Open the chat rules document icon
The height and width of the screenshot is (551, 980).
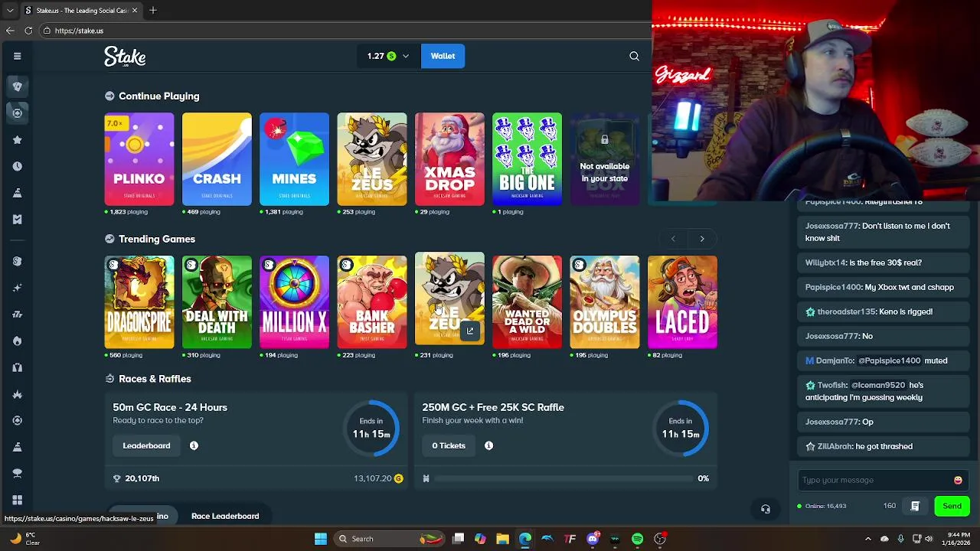[915, 506]
